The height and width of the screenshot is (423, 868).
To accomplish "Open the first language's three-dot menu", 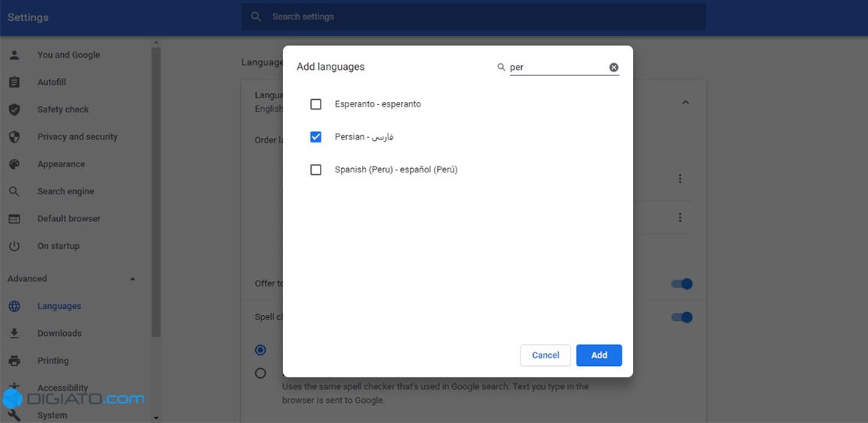I will [x=680, y=178].
